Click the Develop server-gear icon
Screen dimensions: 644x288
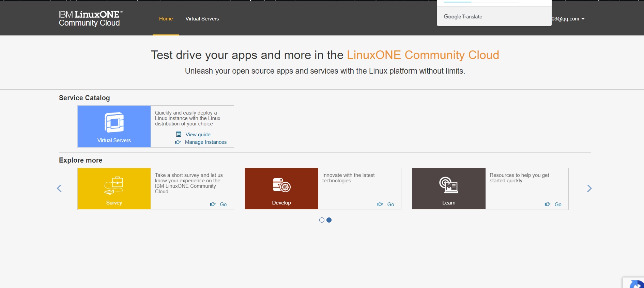click(x=281, y=185)
